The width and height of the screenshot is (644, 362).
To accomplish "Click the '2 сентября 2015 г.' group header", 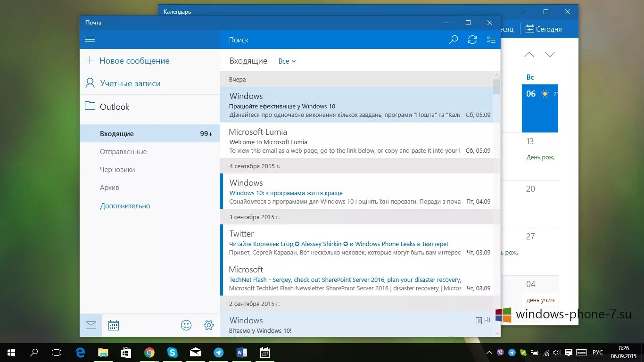I will tap(356, 303).
